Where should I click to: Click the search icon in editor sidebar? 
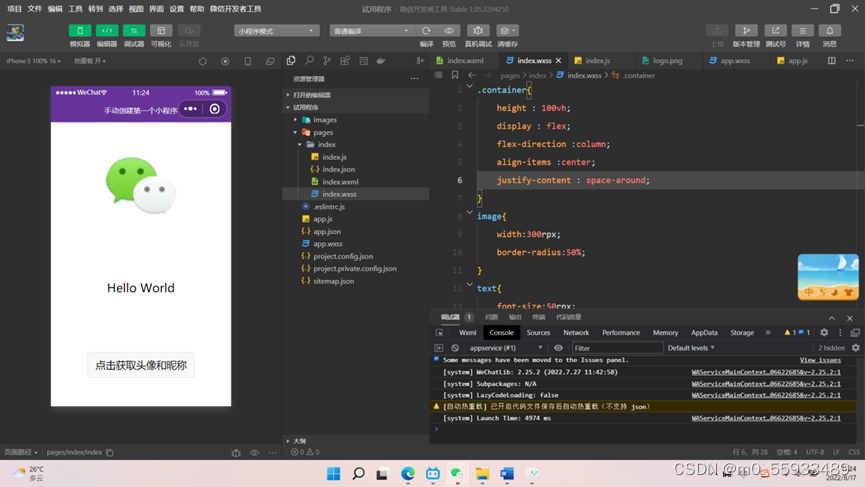(309, 61)
